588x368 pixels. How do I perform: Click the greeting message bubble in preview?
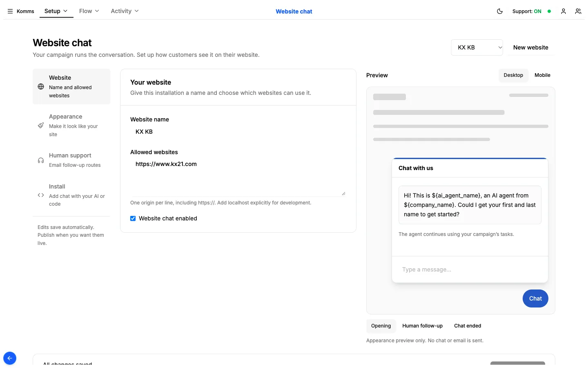point(470,205)
